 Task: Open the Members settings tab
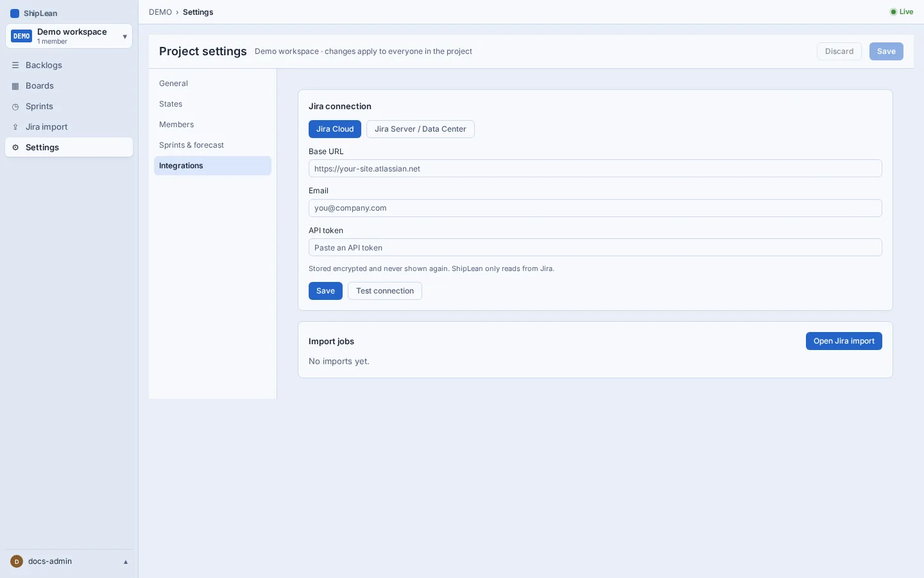click(212, 125)
